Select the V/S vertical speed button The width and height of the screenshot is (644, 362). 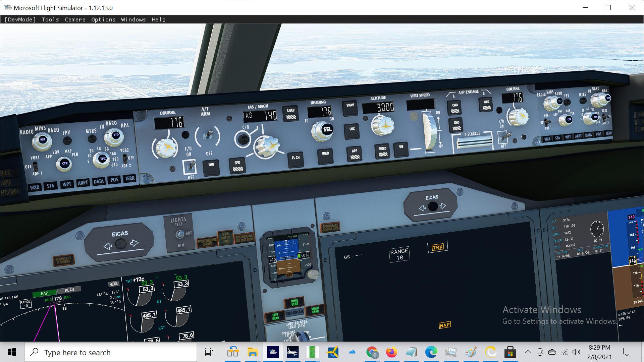[x=401, y=149]
